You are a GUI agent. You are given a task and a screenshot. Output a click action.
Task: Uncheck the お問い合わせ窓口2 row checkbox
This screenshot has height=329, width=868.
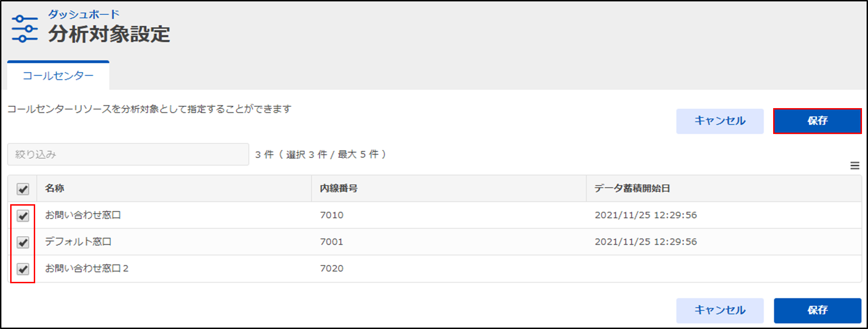tap(23, 269)
